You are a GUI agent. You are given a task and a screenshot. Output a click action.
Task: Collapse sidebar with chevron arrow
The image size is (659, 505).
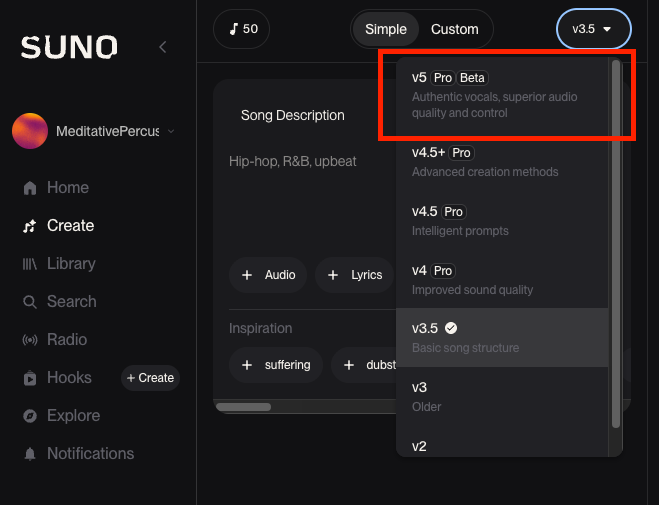(x=163, y=47)
